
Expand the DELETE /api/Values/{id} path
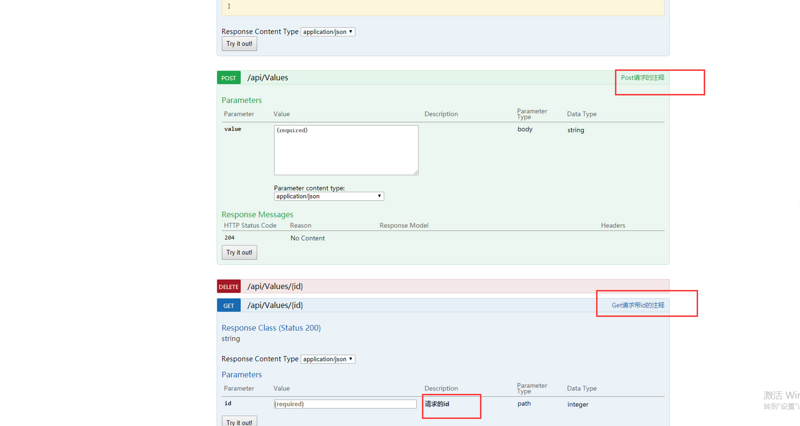pos(275,286)
